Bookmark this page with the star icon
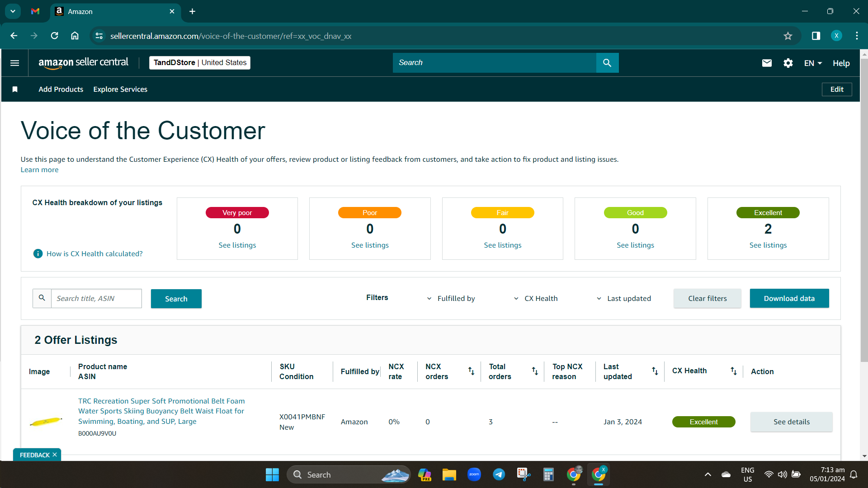 coord(788,36)
